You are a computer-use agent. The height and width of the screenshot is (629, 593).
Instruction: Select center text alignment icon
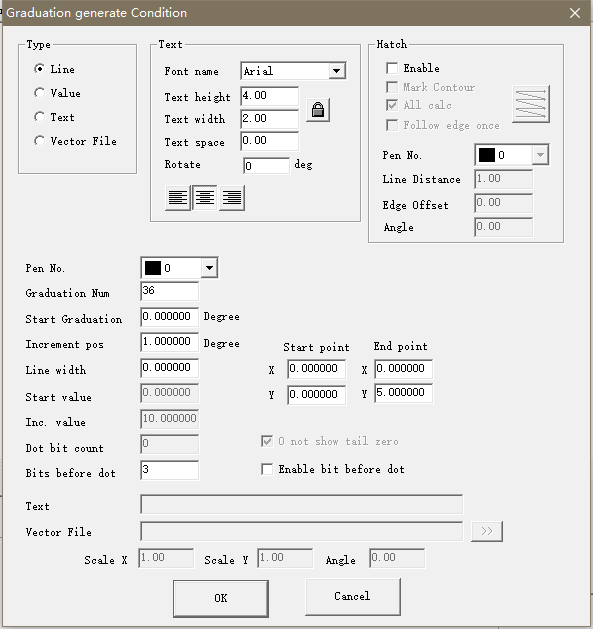[205, 197]
